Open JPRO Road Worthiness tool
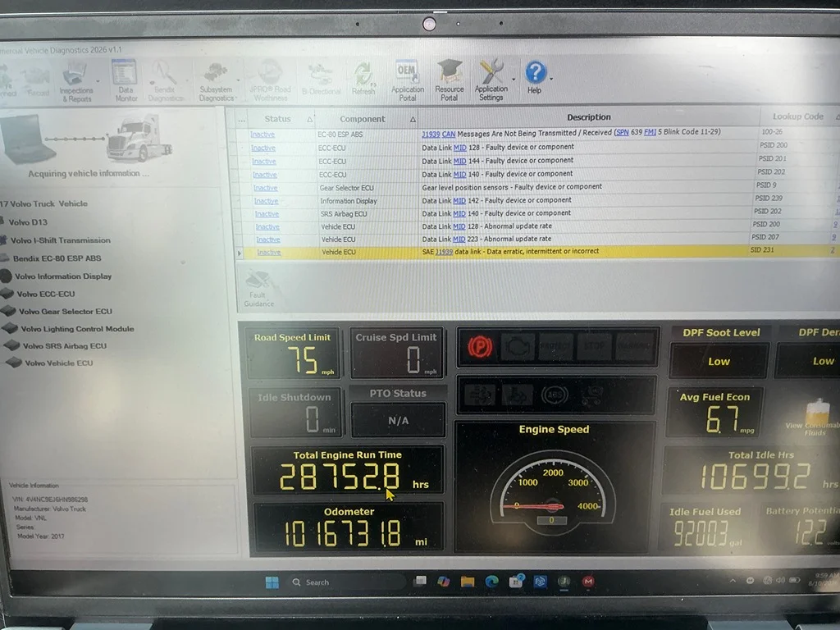 pyautogui.click(x=271, y=80)
